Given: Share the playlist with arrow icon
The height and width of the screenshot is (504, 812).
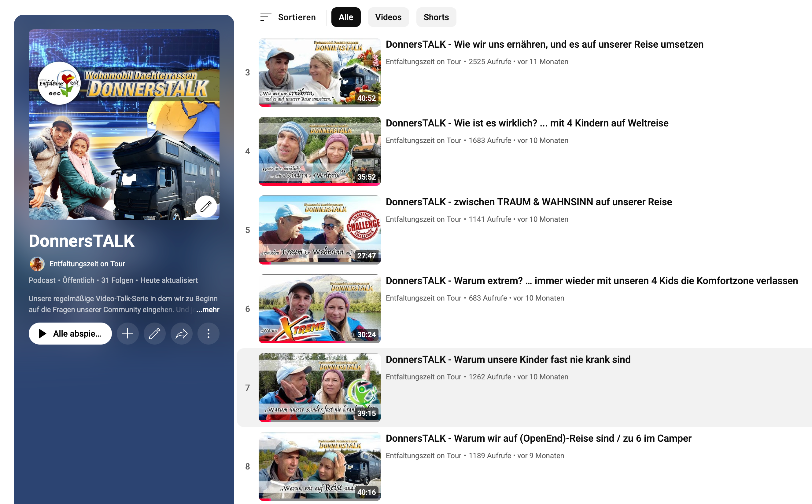Looking at the screenshot, I should [x=182, y=333].
